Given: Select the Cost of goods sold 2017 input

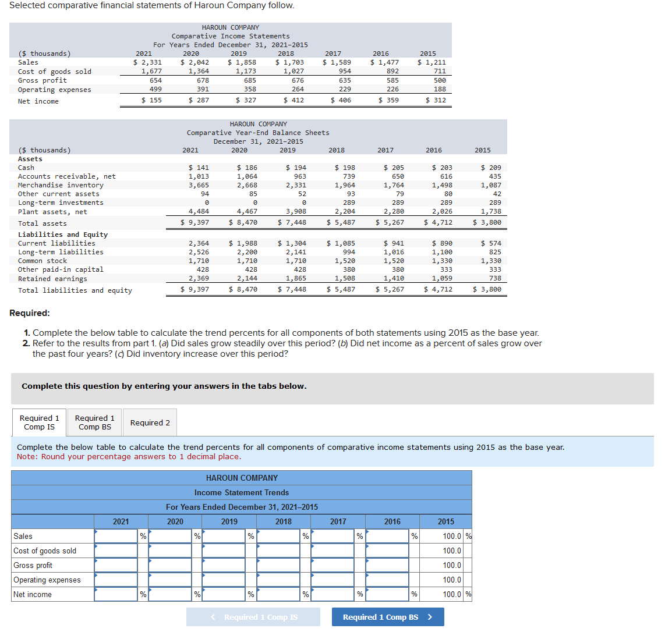Looking at the screenshot, I should (333, 551).
